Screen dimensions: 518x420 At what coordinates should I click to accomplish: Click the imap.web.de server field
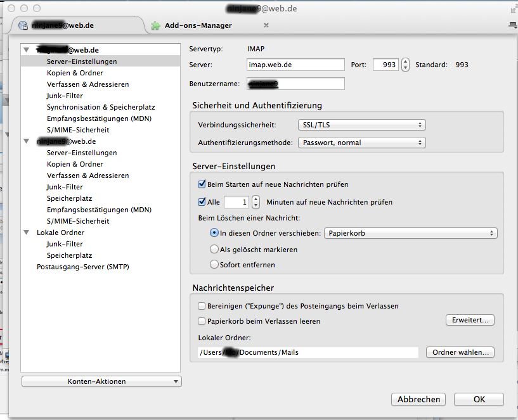[x=295, y=65]
